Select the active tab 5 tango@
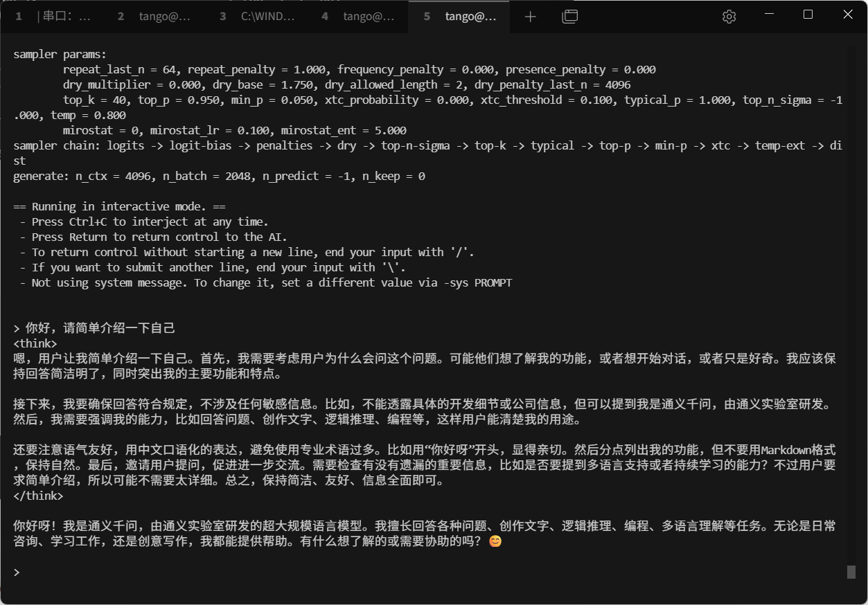Image resolution: width=868 pixels, height=605 pixels. coord(460,17)
